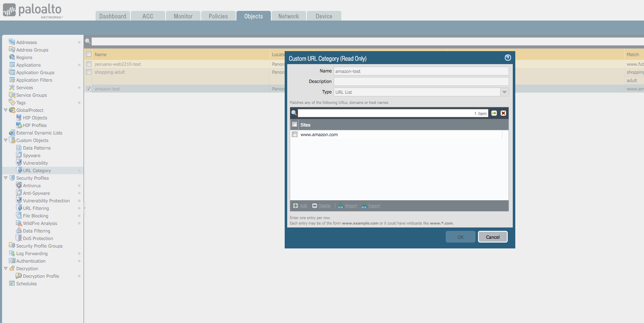
Task: Switch to the Dashboard tab
Action: [113, 16]
